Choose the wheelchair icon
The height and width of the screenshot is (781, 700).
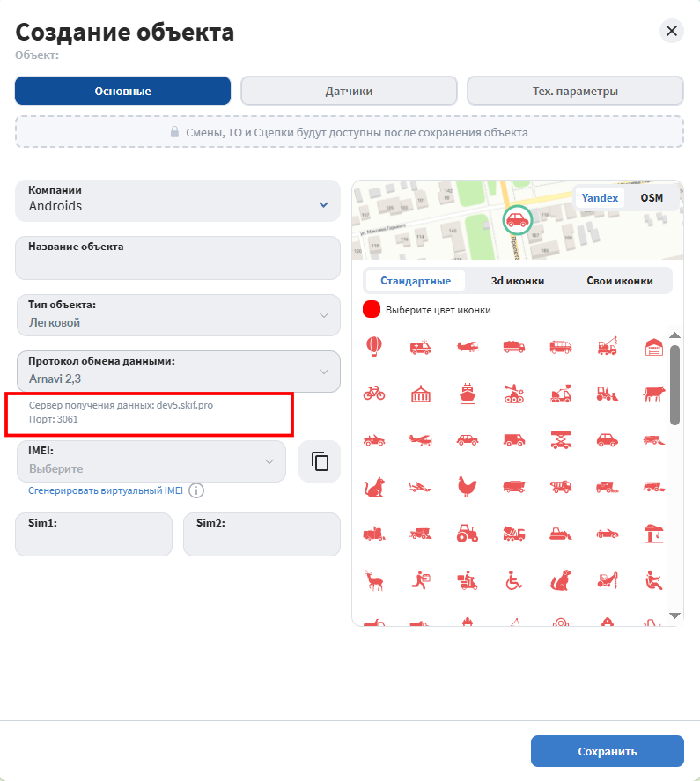click(x=513, y=580)
